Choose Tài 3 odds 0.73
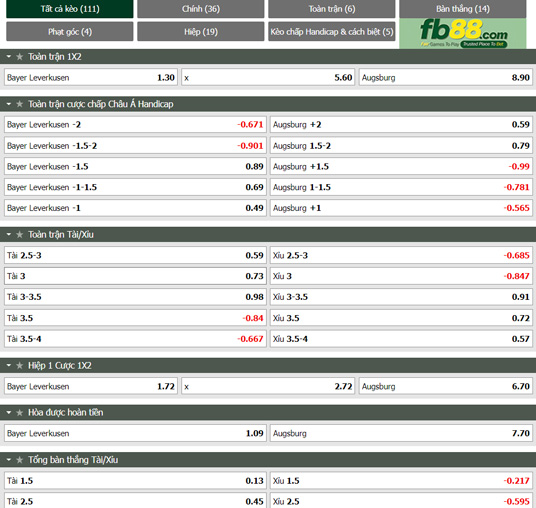This screenshot has width=536, height=508. click(x=135, y=276)
